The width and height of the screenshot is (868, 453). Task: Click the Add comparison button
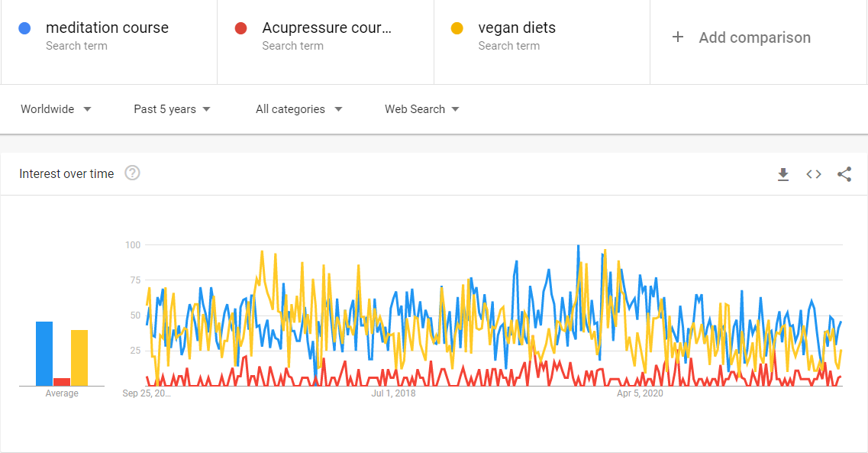pos(754,37)
